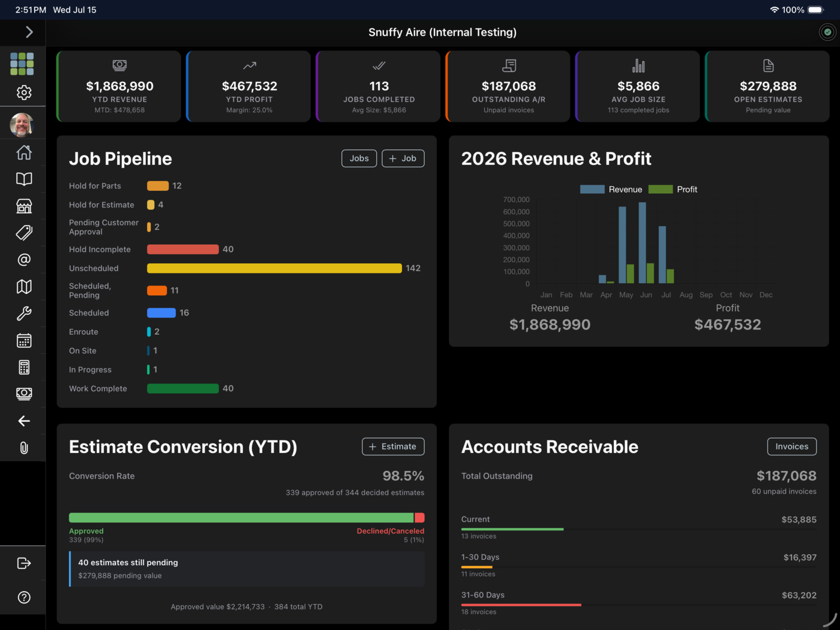Click the 31-60 Days receivables row
The image size is (840, 630).
(x=638, y=602)
